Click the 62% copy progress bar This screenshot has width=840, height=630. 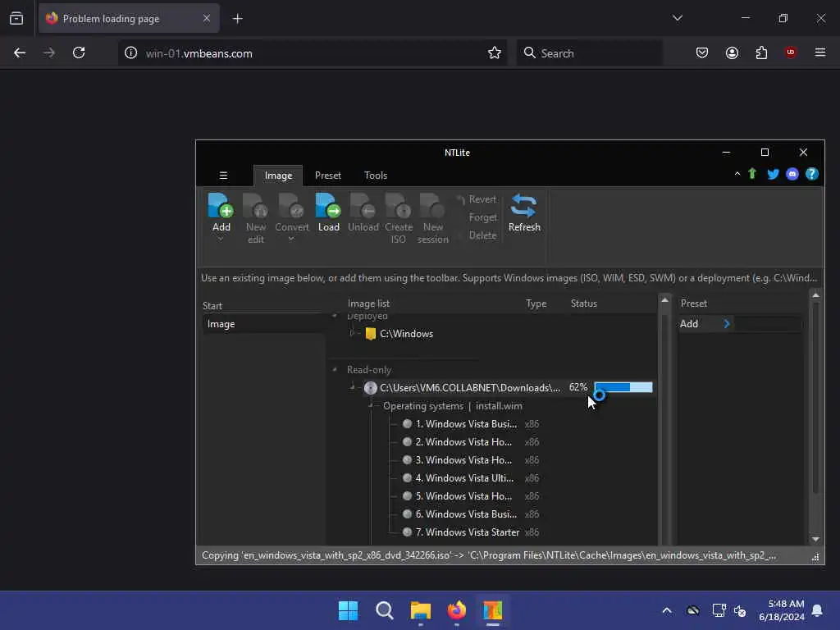(623, 387)
